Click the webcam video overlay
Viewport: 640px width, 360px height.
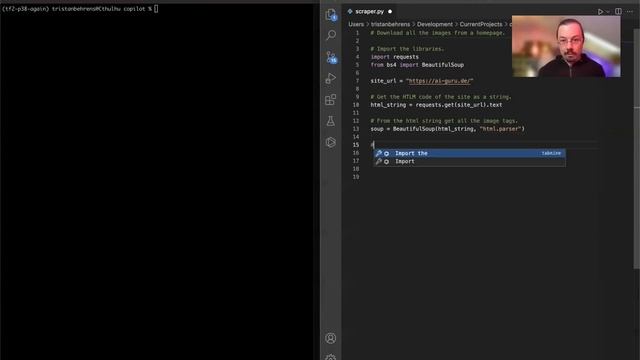click(566, 46)
